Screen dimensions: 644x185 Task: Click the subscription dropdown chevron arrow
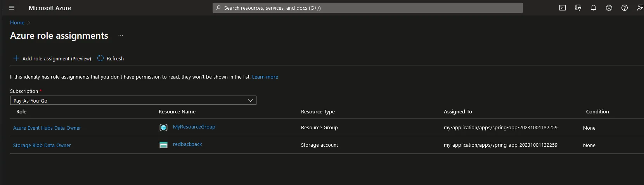tap(251, 100)
